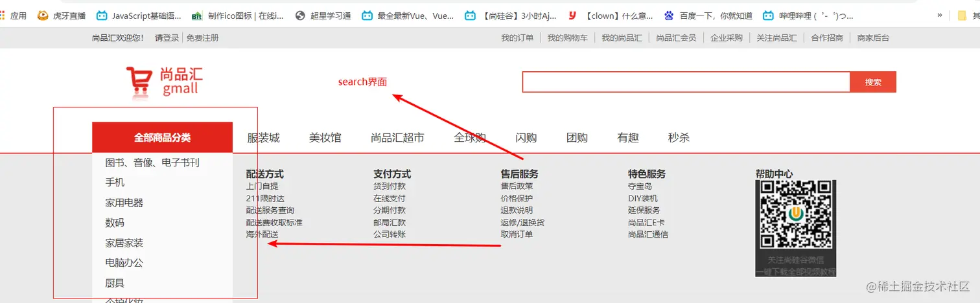Click the 取消订单 link
This screenshot has height=303, width=980.
coord(517,234)
